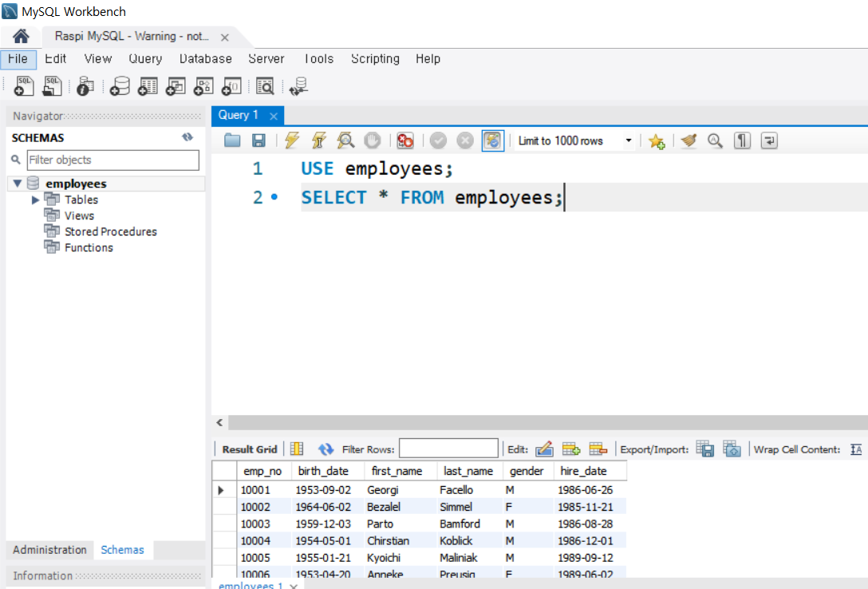Image resolution: width=868 pixels, height=589 pixels.
Task: Delete the selected rows icon
Action: point(598,449)
